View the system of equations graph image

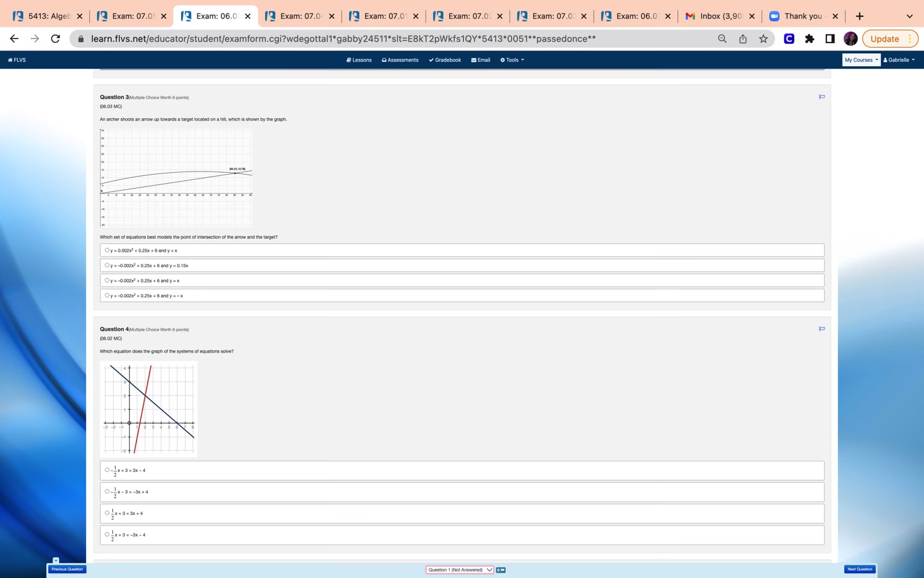click(x=149, y=408)
